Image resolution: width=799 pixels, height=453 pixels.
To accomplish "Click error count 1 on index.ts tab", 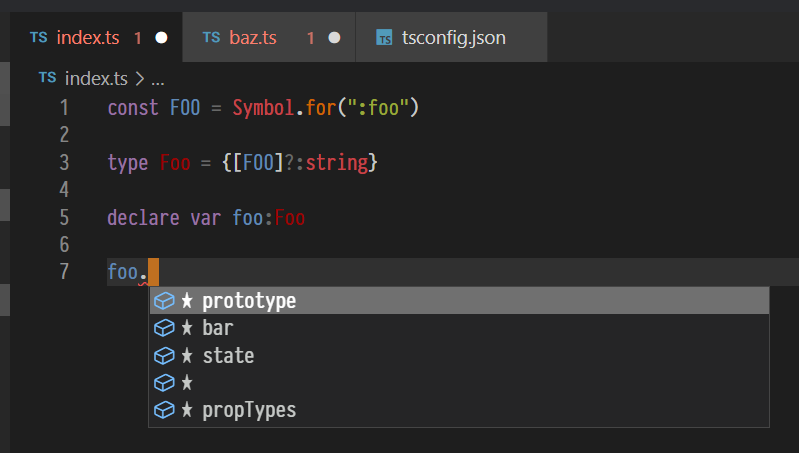I will pyautogui.click(x=138, y=38).
